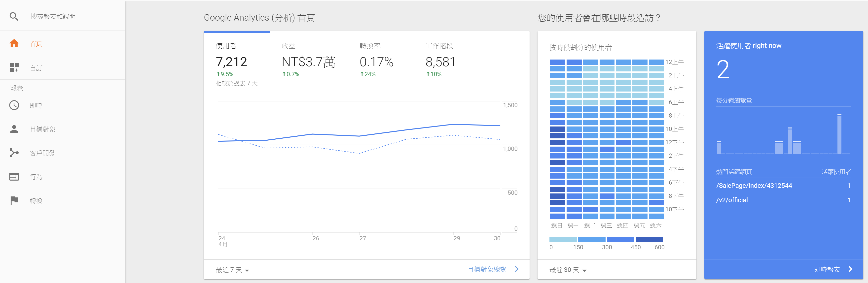
Task: Open the 自訂 dashboard grid icon
Action: pyautogui.click(x=14, y=68)
